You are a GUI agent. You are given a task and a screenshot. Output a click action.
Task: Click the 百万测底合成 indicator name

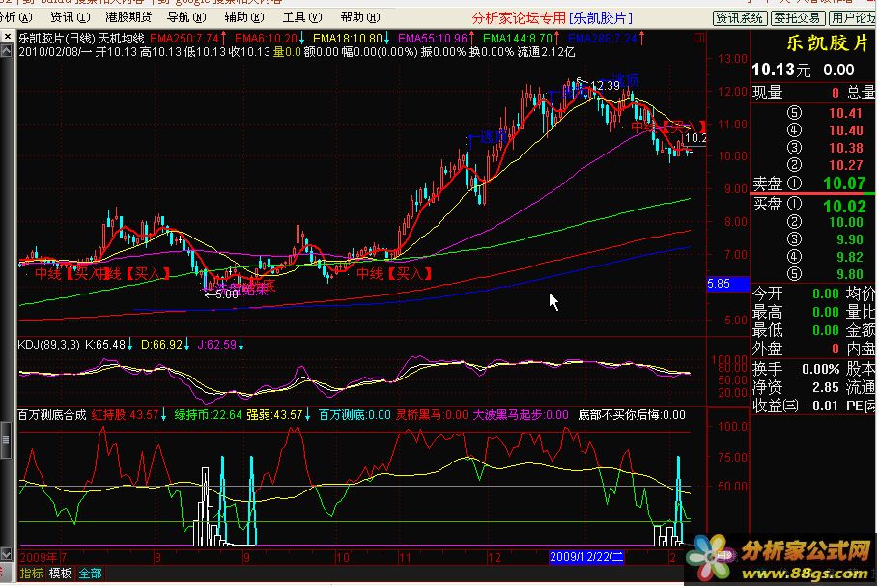click(52, 415)
